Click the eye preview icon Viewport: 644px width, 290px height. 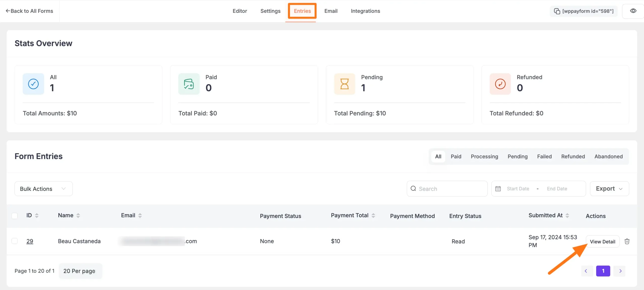633,11
